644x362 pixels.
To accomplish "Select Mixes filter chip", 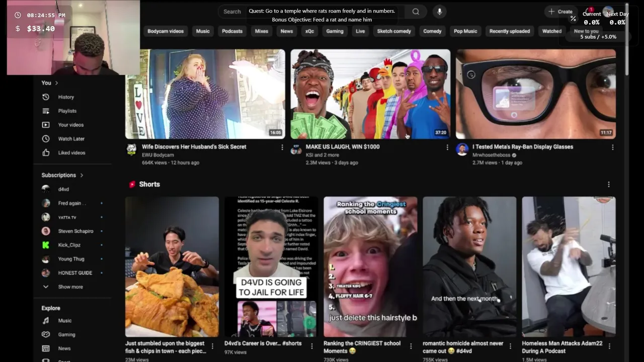I will click(x=262, y=31).
